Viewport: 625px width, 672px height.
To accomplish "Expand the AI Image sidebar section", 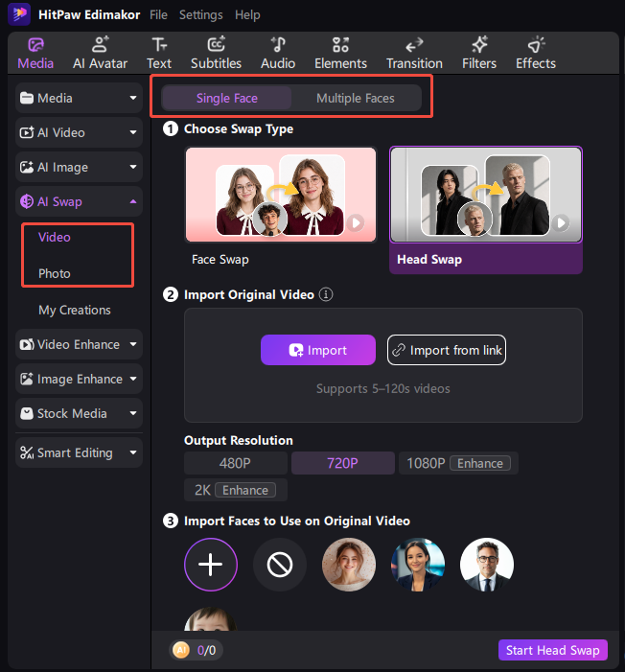I will [79, 167].
